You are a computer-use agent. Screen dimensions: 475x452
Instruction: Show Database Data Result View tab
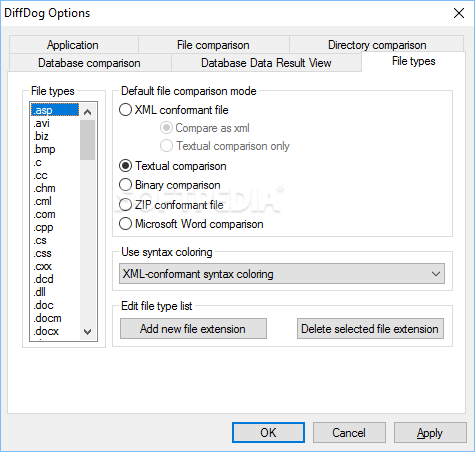click(x=266, y=63)
